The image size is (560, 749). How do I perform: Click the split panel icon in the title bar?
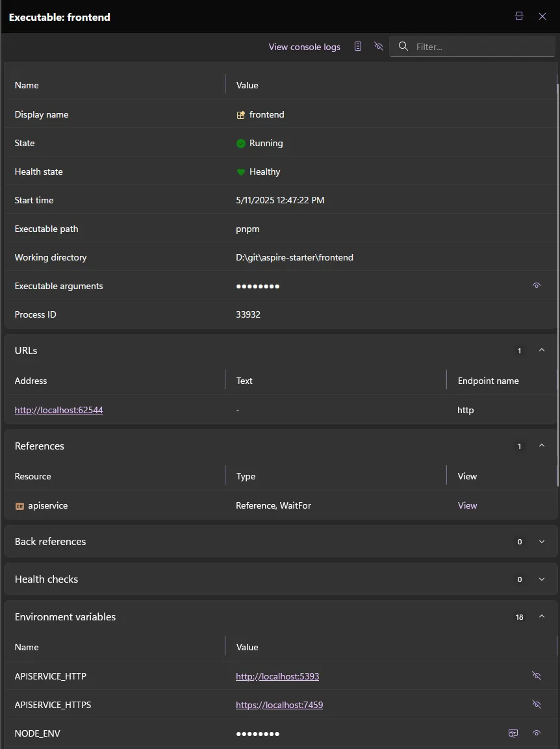[518, 16]
